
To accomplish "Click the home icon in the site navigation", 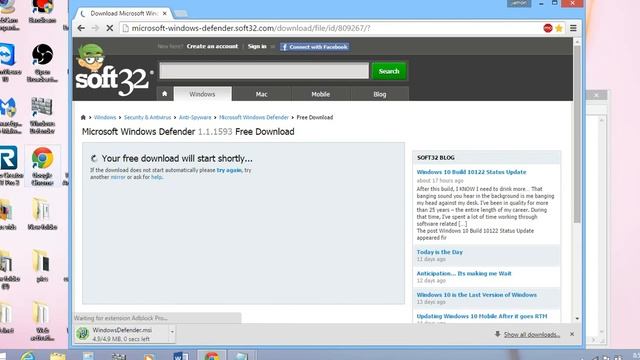I will (164, 94).
